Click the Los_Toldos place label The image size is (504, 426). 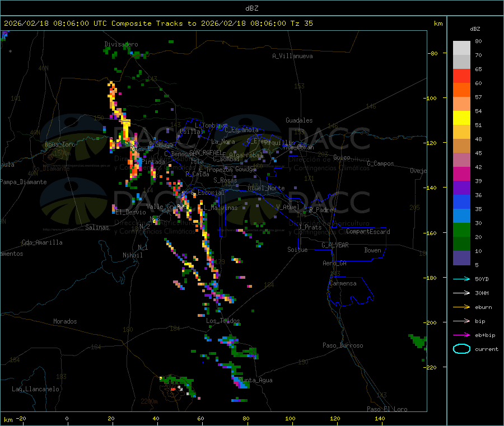pos(223,321)
